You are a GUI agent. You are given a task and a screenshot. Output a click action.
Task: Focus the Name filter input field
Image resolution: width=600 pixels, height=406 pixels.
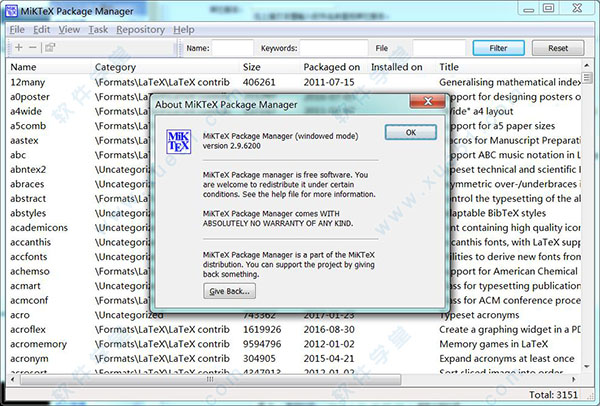[233, 48]
